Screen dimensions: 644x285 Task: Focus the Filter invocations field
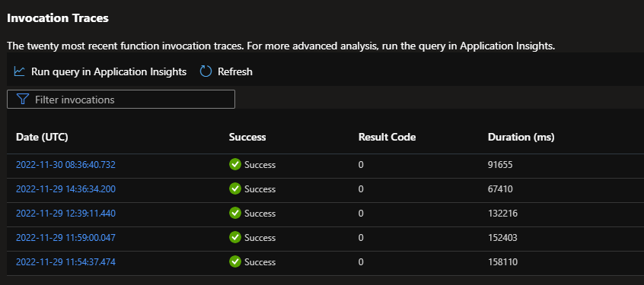[121, 100]
